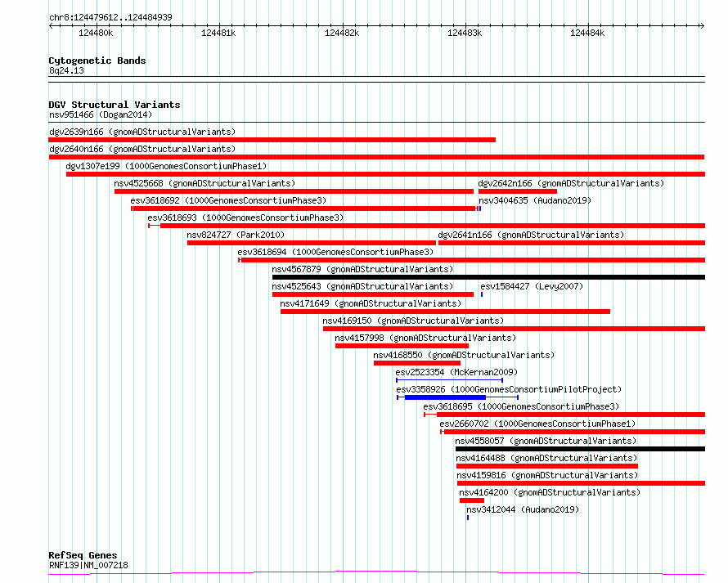
Task: Click the red nsv824727 bar
Action: pos(312,243)
